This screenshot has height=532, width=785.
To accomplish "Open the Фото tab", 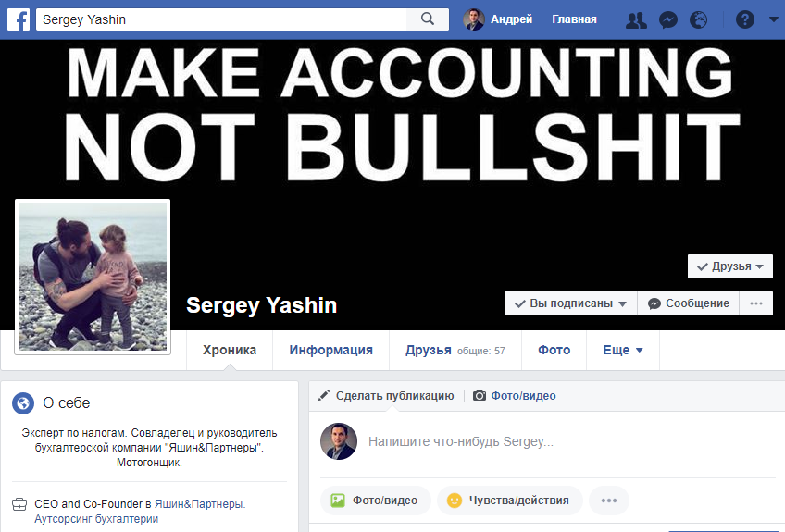I will 554,351.
